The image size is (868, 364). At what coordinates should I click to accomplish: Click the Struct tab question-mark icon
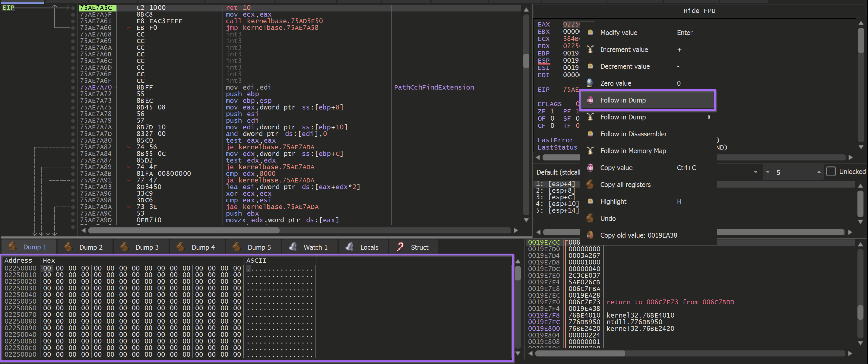400,247
